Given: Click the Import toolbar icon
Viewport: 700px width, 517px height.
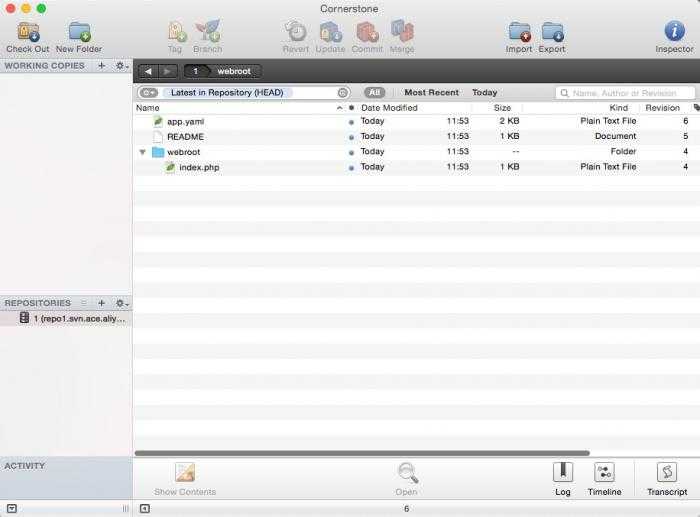Looking at the screenshot, I should pyautogui.click(x=519, y=32).
